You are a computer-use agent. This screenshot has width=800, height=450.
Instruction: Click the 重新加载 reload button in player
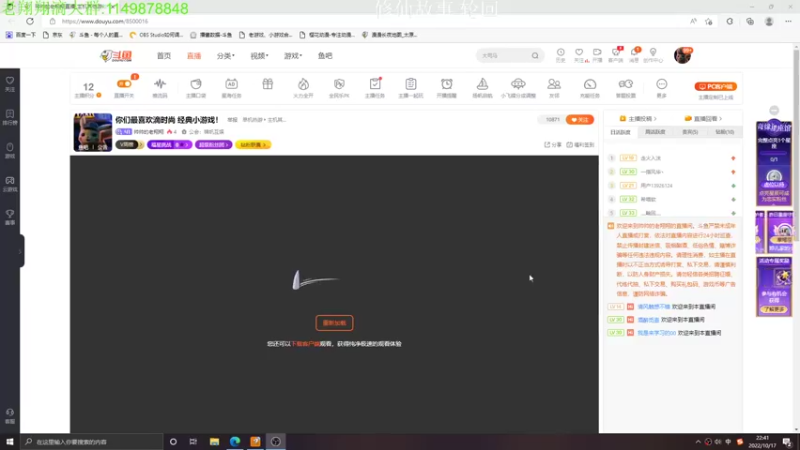click(x=334, y=322)
